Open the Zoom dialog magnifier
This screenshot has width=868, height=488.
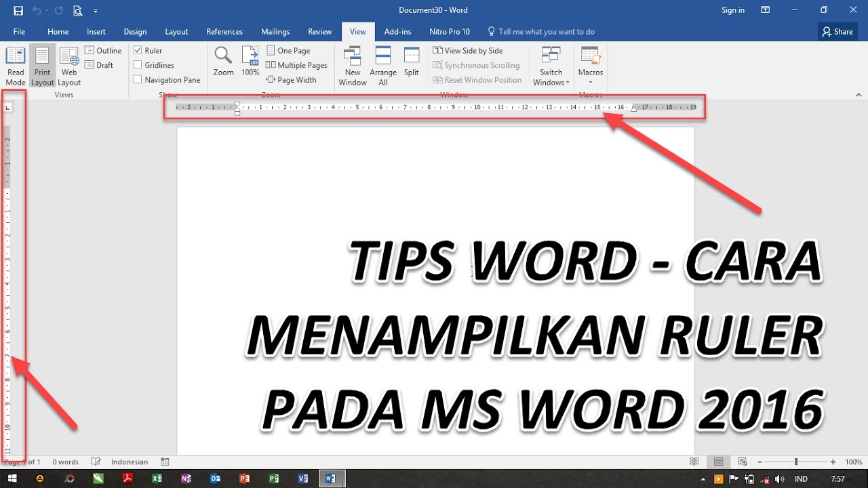(223, 61)
